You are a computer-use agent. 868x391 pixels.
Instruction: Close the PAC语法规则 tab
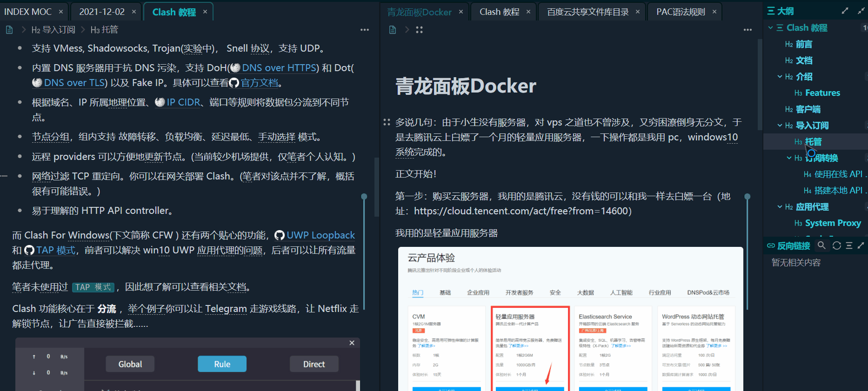point(714,12)
